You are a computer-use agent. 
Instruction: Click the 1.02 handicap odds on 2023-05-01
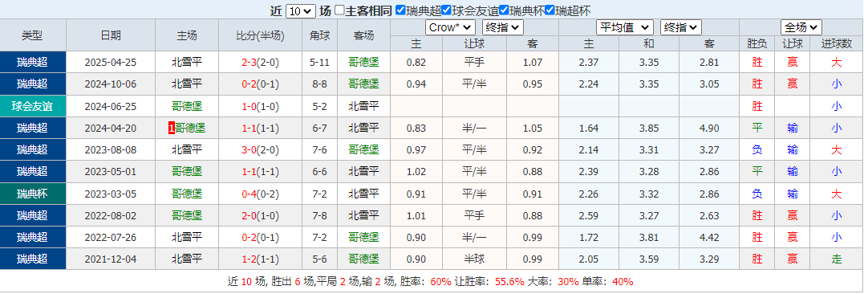point(416,172)
